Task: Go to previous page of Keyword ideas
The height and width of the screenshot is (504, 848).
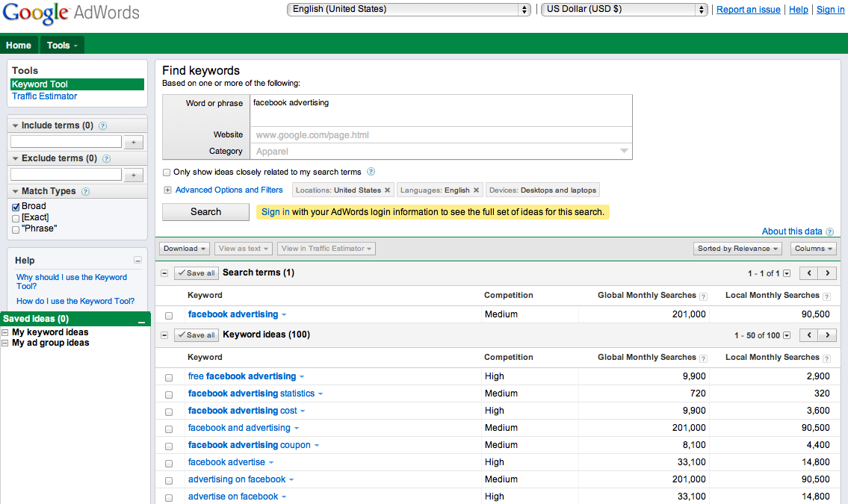Action: click(809, 335)
